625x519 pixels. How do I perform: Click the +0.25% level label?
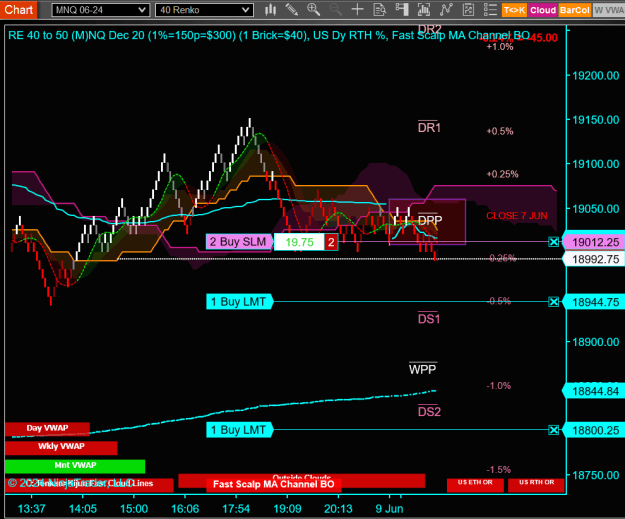click(x=502, y=174)
